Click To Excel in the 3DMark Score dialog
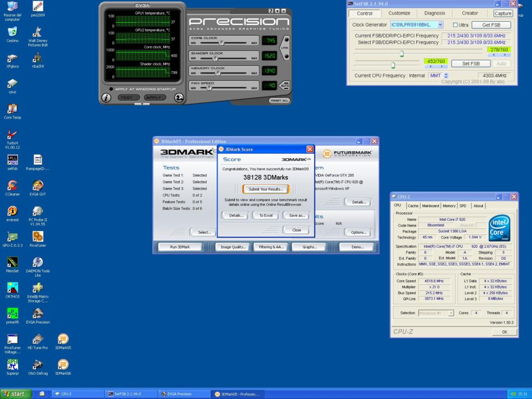The width and height of the screenshot is (532, 399). click(x=266, y=216)
